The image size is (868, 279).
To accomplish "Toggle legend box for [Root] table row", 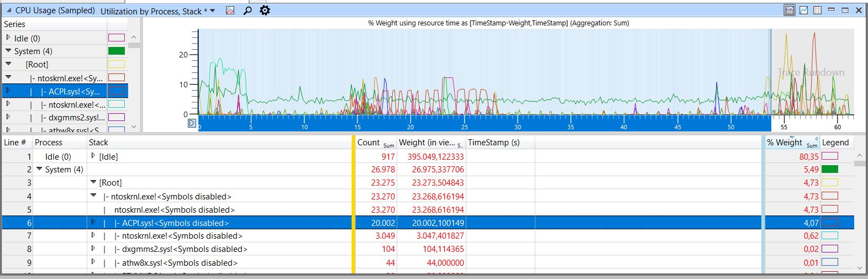I will (830, 183).
